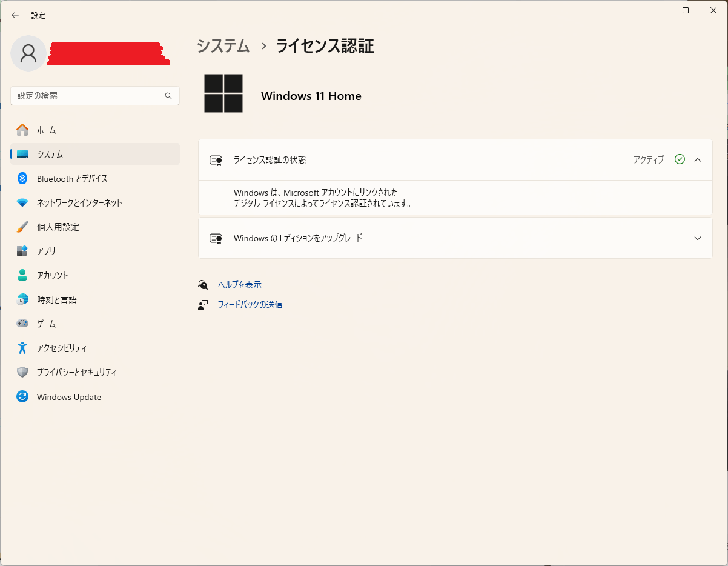
Task: Click the アプリ apps icon
Action: click(x=22, y=251)
